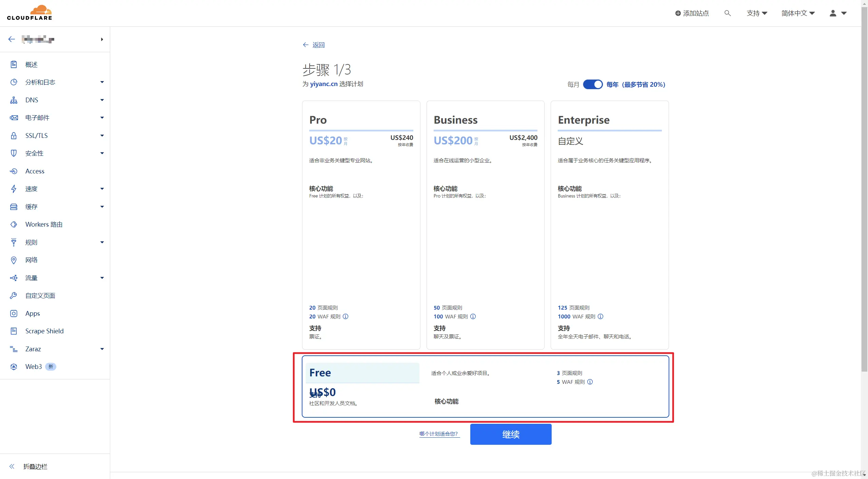Click the WAF rules info icon in Enterprise card
The height and width of the screenshot is (479, 868).
[x=600, y=316]
